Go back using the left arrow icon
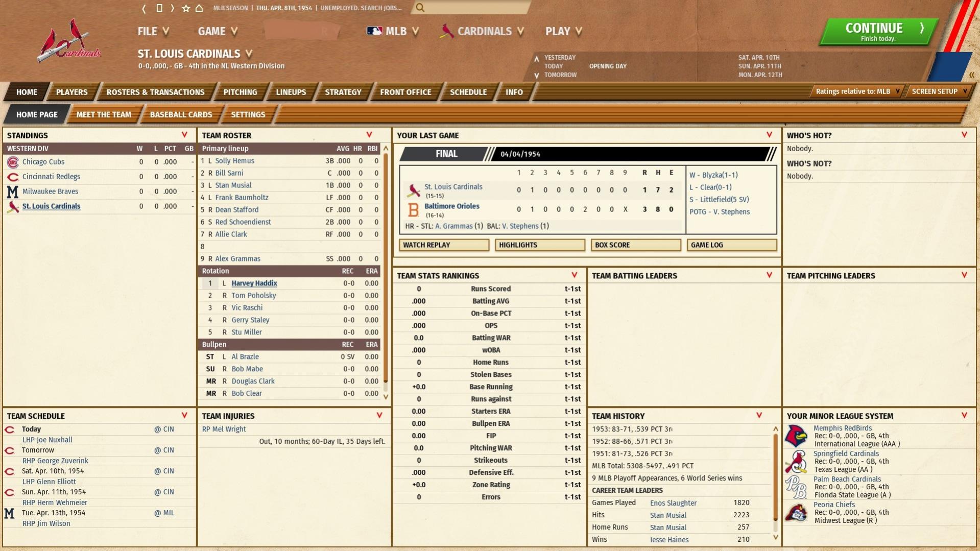 click(144, 8)
